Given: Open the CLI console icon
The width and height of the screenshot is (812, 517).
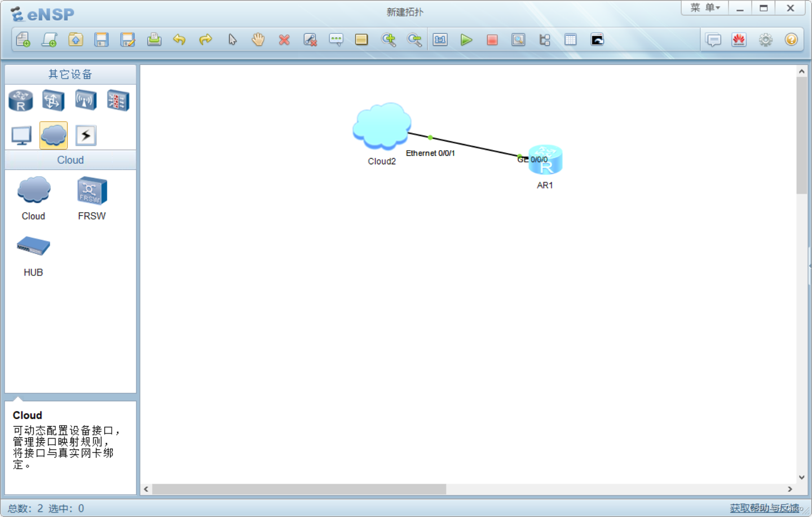Looking at the screenshot, I should click(597, 40).
